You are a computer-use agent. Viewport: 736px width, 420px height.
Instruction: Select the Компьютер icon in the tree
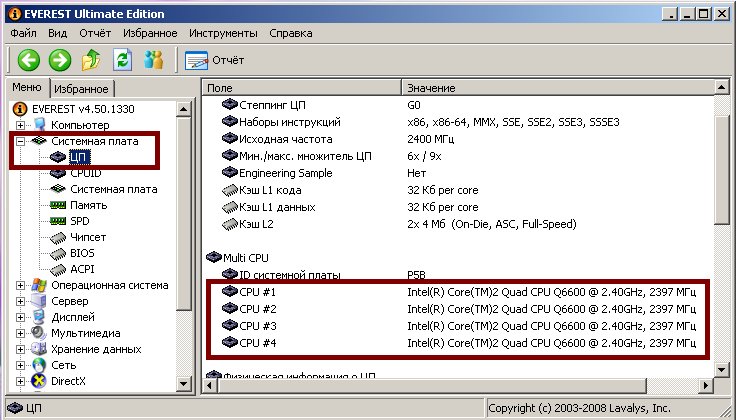tap(39, 125)
